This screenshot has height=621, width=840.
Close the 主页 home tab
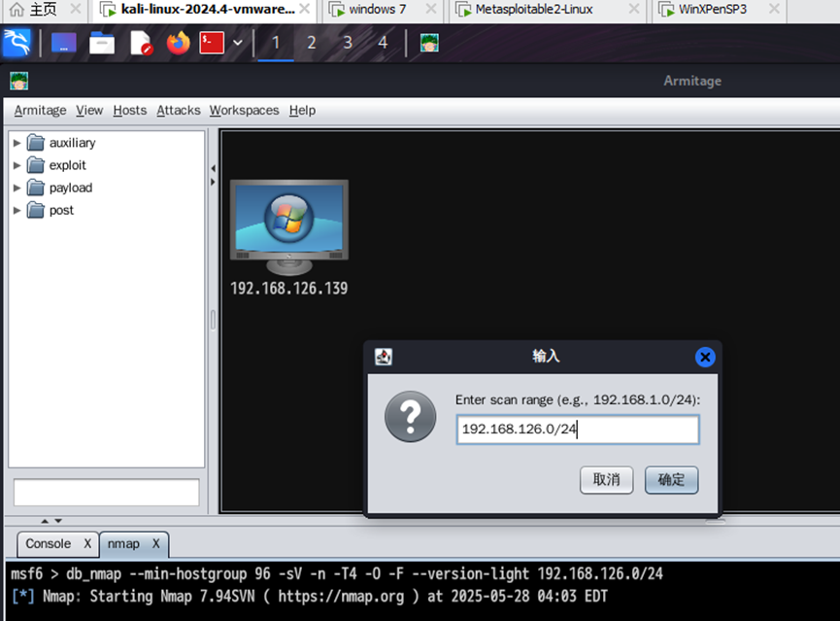point(76,9)
